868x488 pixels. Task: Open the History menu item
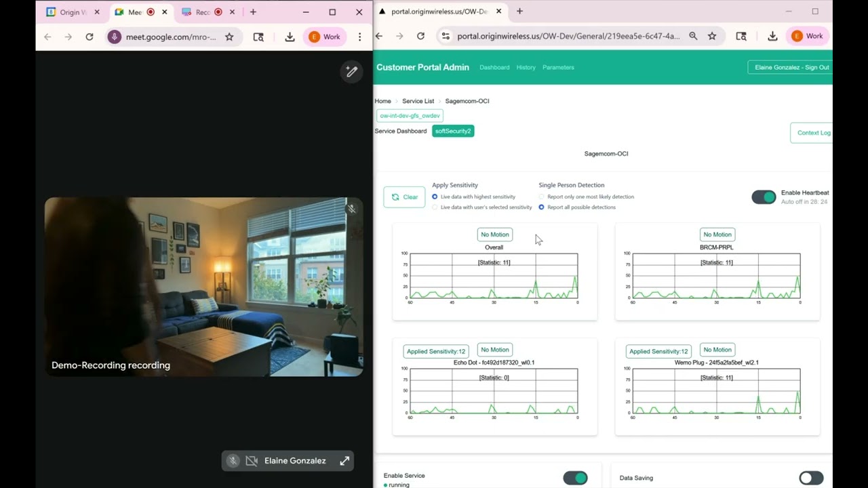pyautogui.click(x=526, y=67)
